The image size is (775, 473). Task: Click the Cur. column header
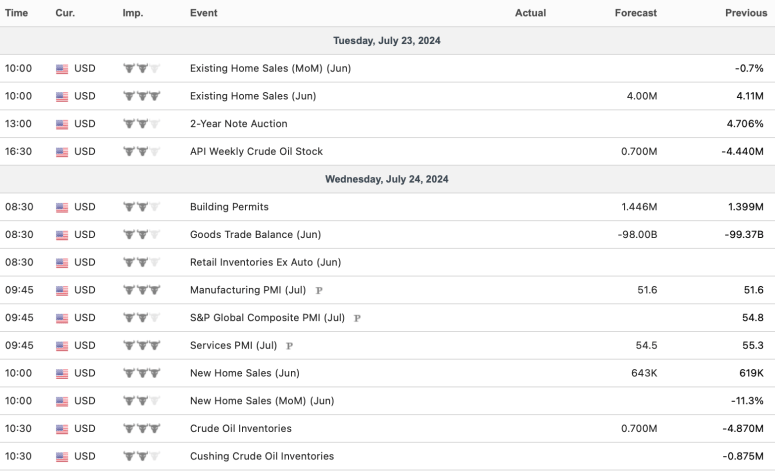click(x=65, y=13)
